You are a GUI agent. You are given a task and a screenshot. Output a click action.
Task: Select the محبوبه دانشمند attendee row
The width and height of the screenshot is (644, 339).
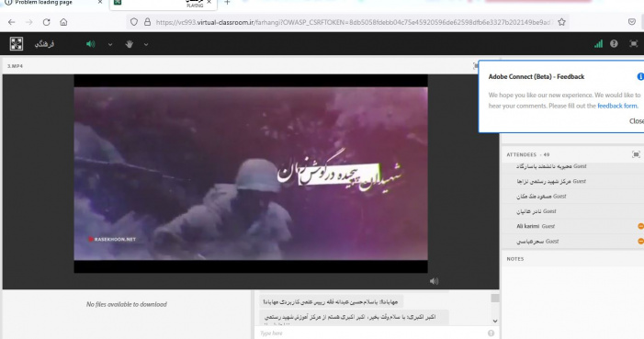click(x=572, y=166)
